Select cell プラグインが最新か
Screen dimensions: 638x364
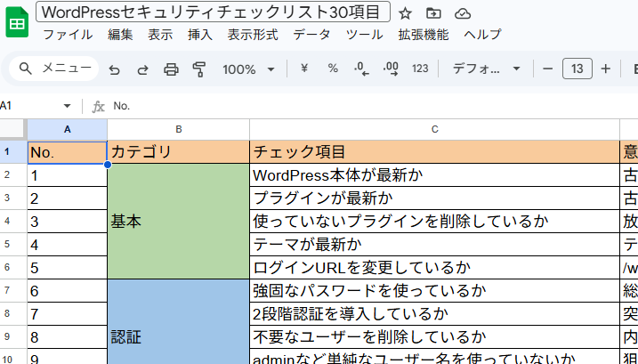click(x=434, y=198)
